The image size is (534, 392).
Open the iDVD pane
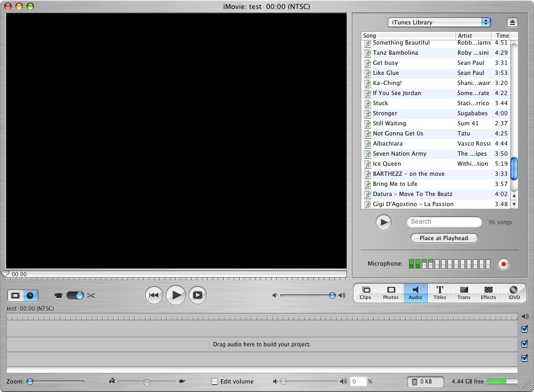(x=514, y=293)
